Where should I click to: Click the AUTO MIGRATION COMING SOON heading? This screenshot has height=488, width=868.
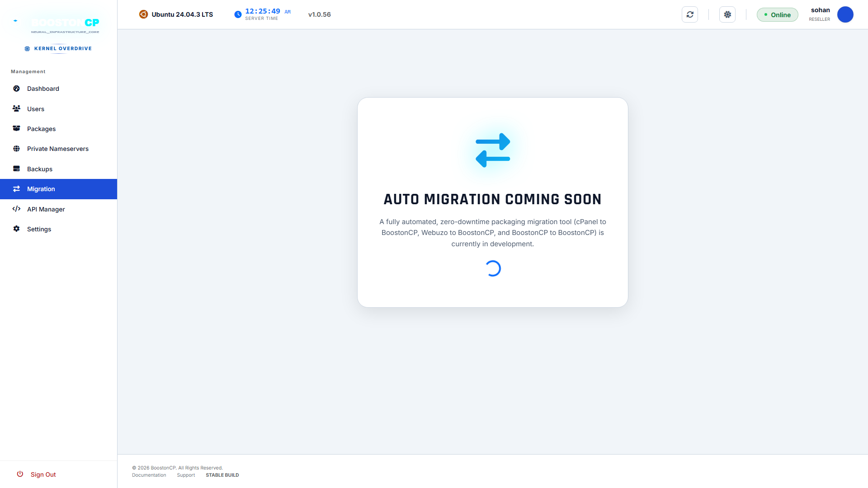point(492,199)
